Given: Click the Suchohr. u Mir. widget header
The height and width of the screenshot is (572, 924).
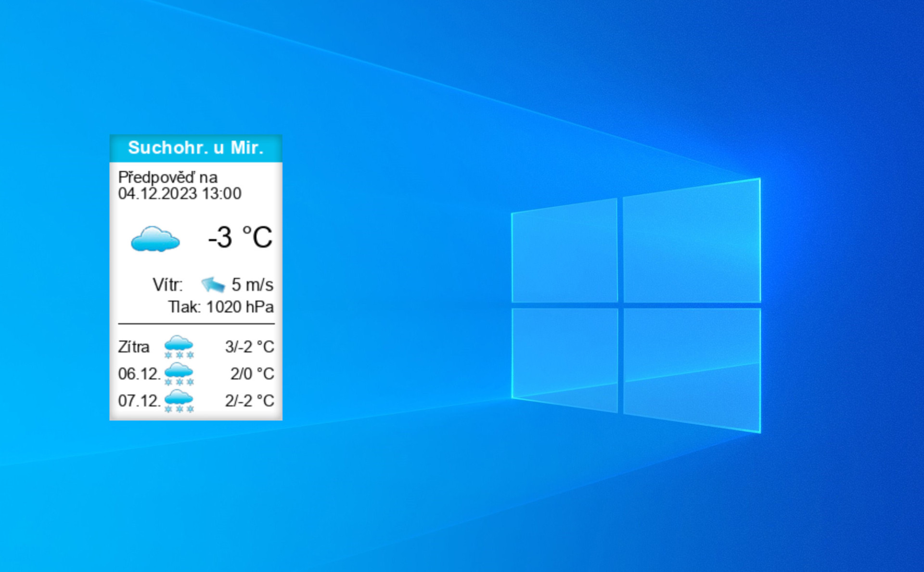Looking at the screenshot, I should (196, 148).
